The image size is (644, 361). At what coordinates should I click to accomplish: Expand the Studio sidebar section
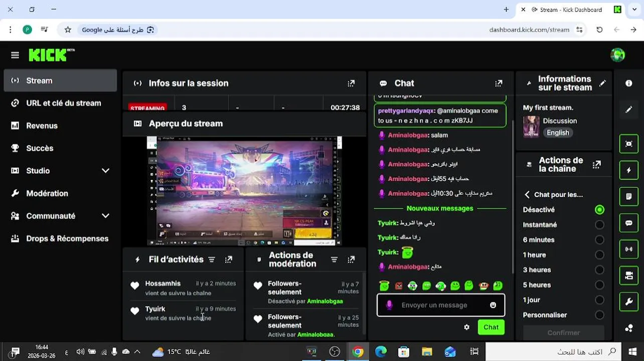[x=105, y=170]
